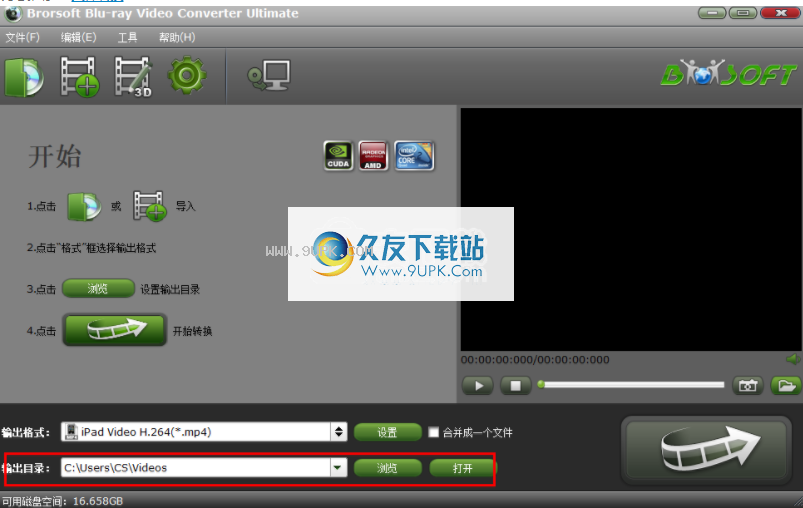Click the AMD Radeon acceleration badge
The height and width of the screenshot is (508, 803).
[373, 156]
